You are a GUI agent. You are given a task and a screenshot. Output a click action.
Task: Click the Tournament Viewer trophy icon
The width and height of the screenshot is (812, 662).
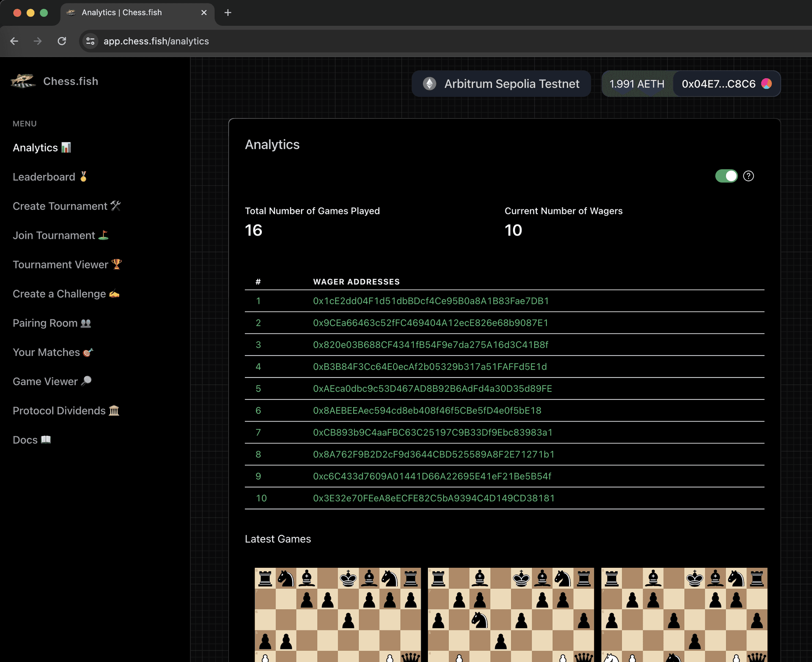click(x=117, y=264)
